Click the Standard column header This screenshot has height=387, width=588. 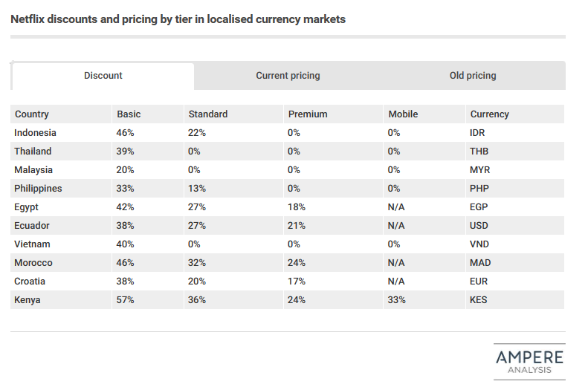coord(233,114)
